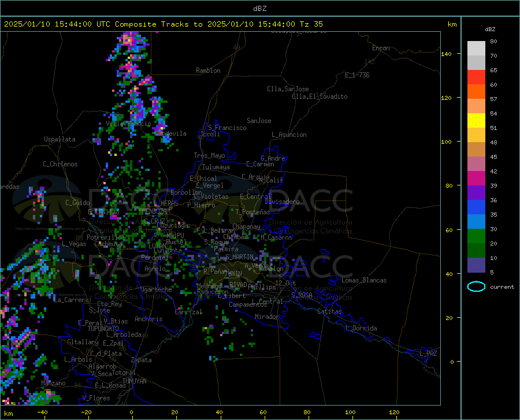Viewport: 520px width, 420px height.
Task: Click the 'Tz 35' threshold text
Action: coord(311,24)
